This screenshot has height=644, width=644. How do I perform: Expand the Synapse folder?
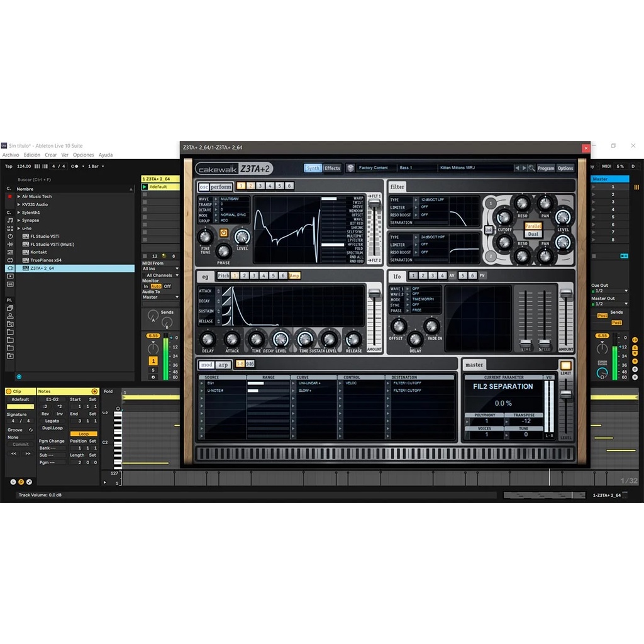(x=18, y=221)
